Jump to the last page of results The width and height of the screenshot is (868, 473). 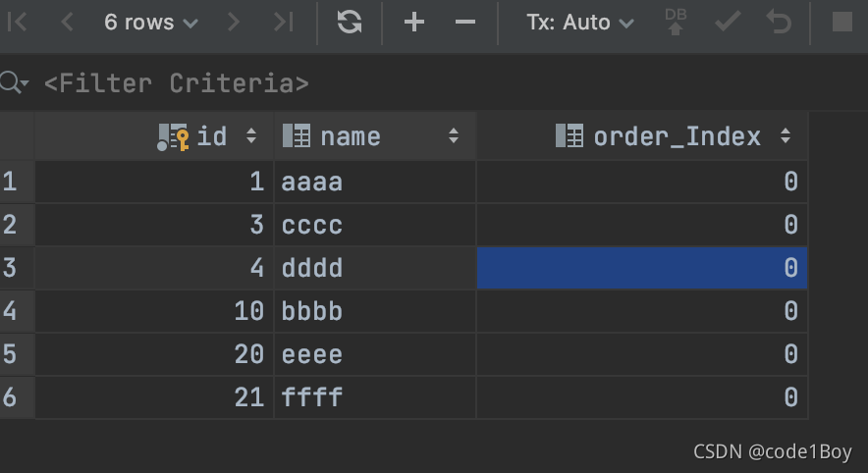tap(283, 23)
